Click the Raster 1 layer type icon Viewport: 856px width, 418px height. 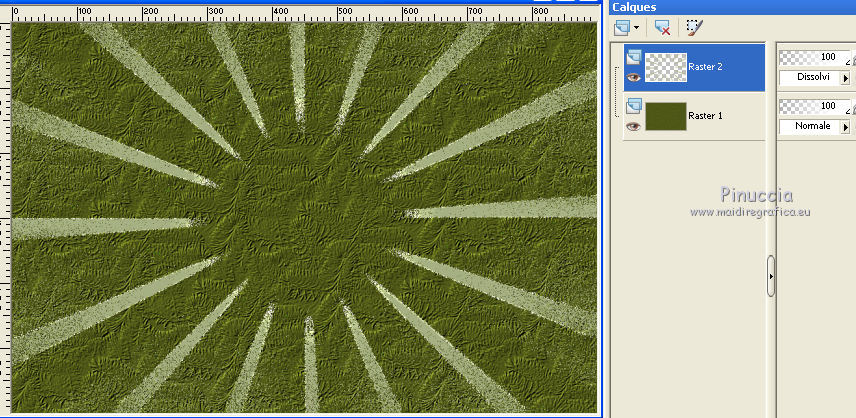click(x=633, y=105)
